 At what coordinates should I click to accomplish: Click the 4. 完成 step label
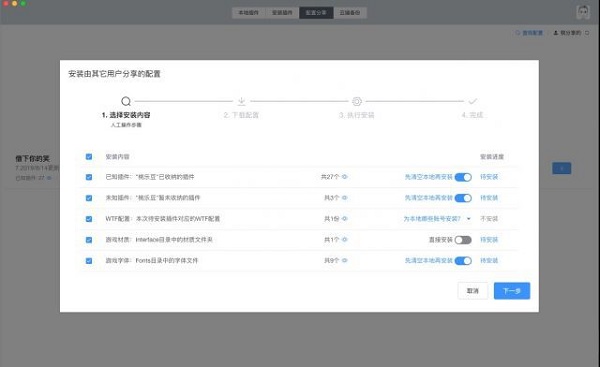473,115
